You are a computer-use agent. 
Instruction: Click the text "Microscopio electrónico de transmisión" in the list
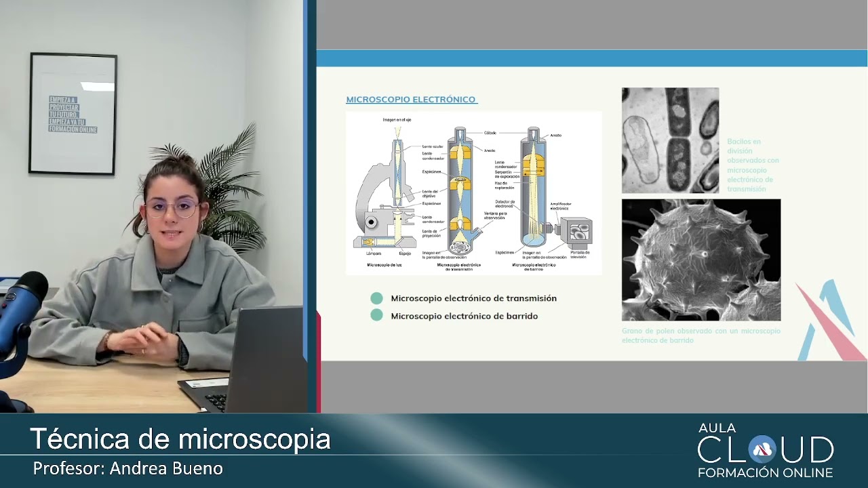tap(473, 298)
